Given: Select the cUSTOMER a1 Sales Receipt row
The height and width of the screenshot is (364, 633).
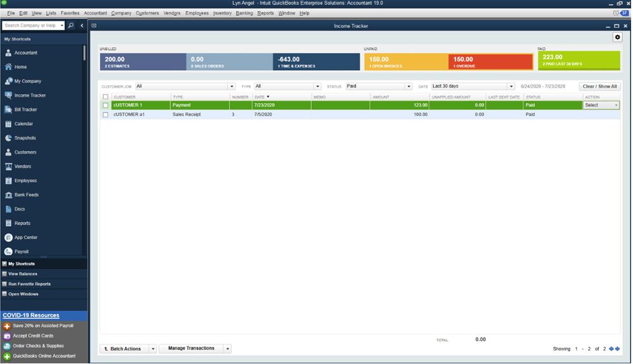Looking at the screenshot, I should pyautogui.click(x=360, y=114).
